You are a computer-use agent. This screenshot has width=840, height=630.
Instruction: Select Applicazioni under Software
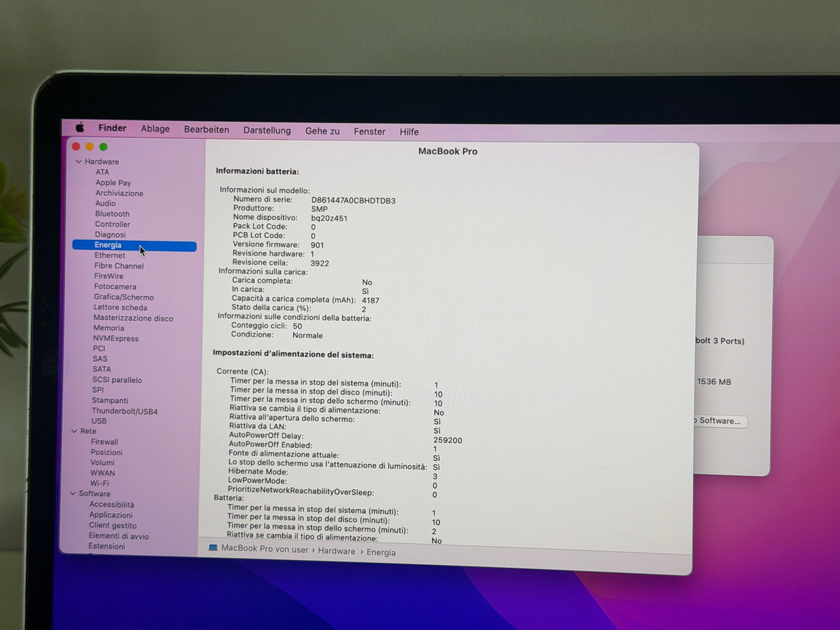coord(111,515)
